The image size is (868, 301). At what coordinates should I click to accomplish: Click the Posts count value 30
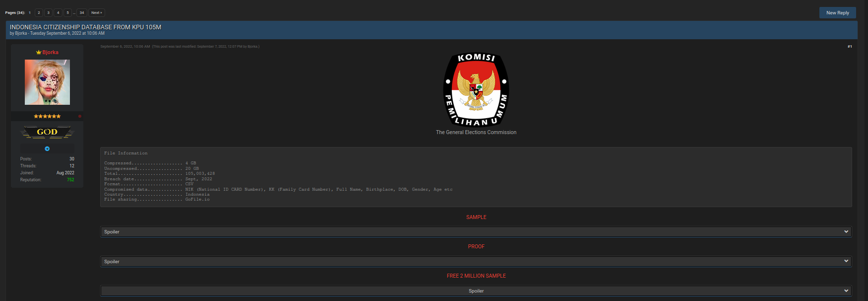click(72, 159)
